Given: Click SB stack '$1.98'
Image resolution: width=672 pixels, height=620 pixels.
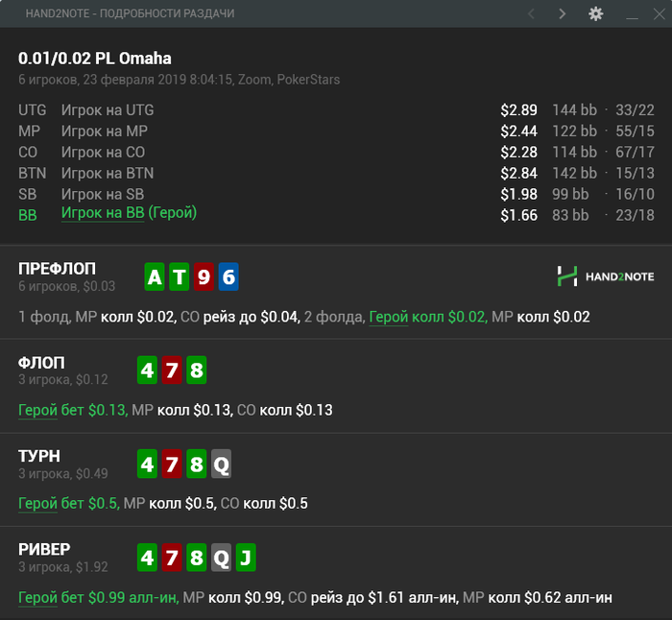Looking at the screenshot, I should coord(519,194).
